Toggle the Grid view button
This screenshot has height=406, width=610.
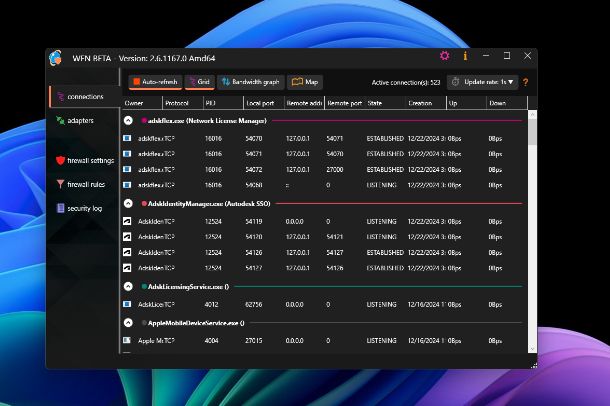pyautogui.click(x=200, y=82)
